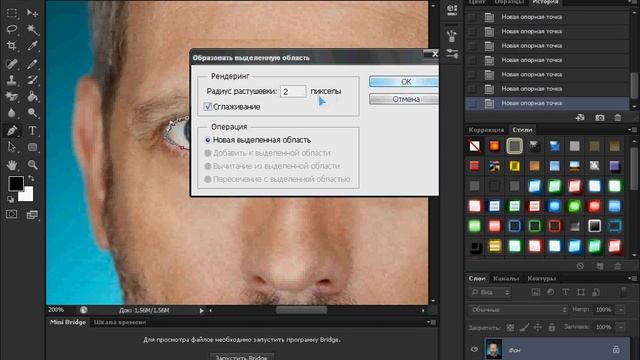This screenshot has width=640, height=360.
Task: Select Добавить к выделенной области option
Action: click(207, 153)
